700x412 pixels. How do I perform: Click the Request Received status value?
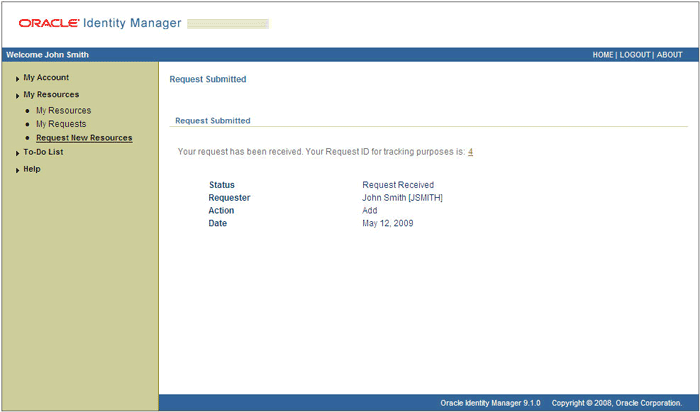[x=398, y=185]
